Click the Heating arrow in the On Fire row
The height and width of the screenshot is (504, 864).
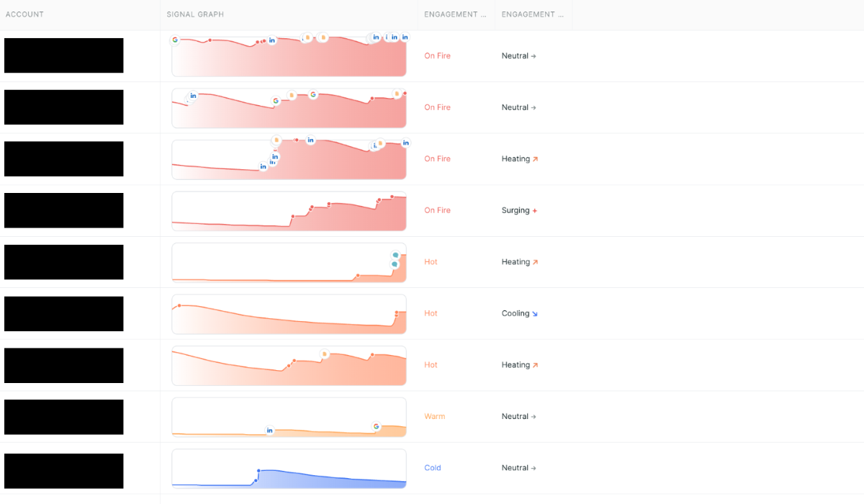pos(535,159)
